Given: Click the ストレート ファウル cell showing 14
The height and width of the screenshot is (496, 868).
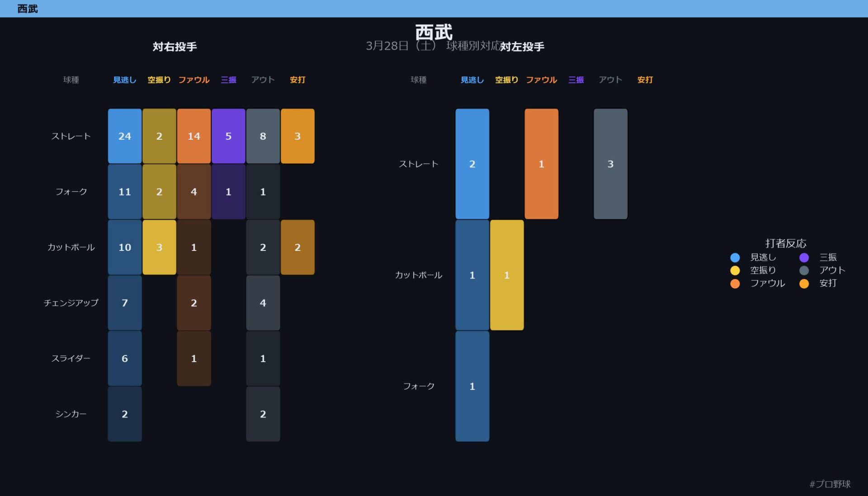Looking at the screenshot, I should [194, 136].
